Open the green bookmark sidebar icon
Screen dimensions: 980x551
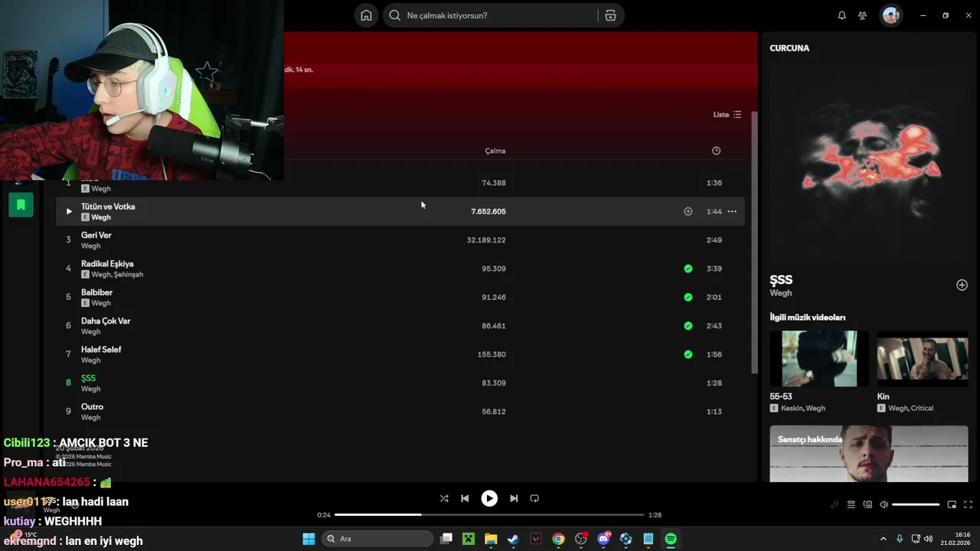[x=21, y=204]
